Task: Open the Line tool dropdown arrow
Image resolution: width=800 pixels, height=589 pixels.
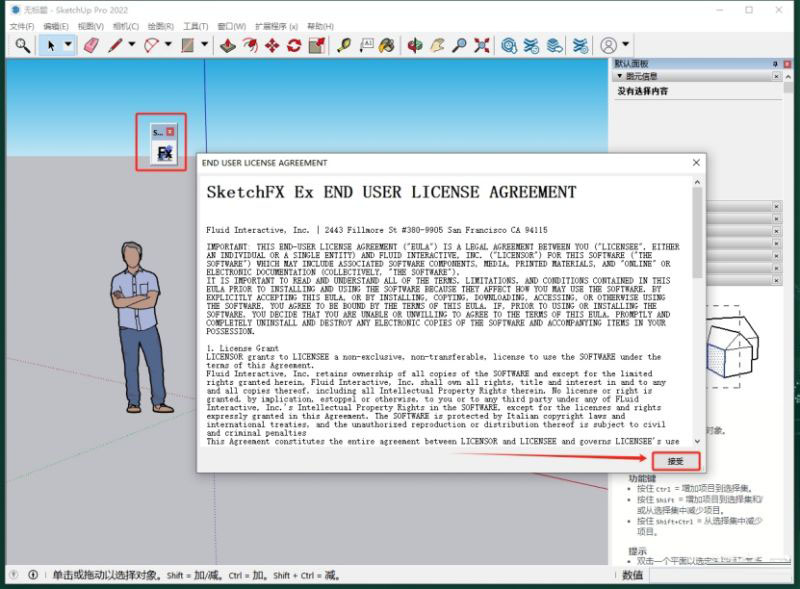Action: [x=132, y=45]
